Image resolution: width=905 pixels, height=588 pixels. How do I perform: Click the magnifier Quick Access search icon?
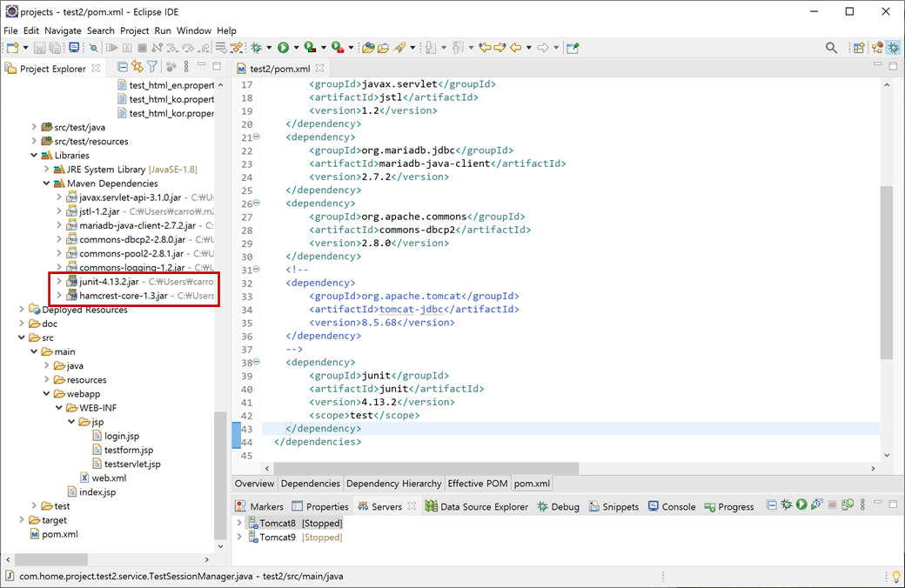click(831, 48)
